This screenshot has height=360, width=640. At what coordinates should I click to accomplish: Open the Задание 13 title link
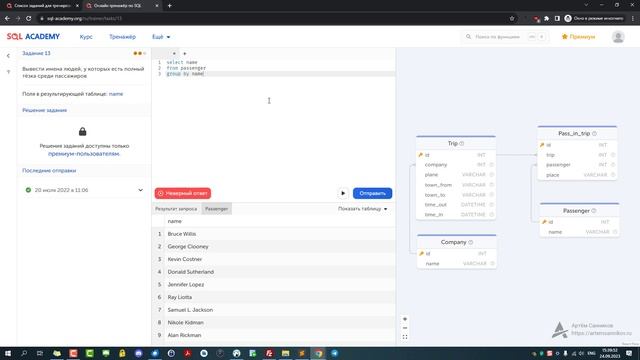tap(36, 53)
